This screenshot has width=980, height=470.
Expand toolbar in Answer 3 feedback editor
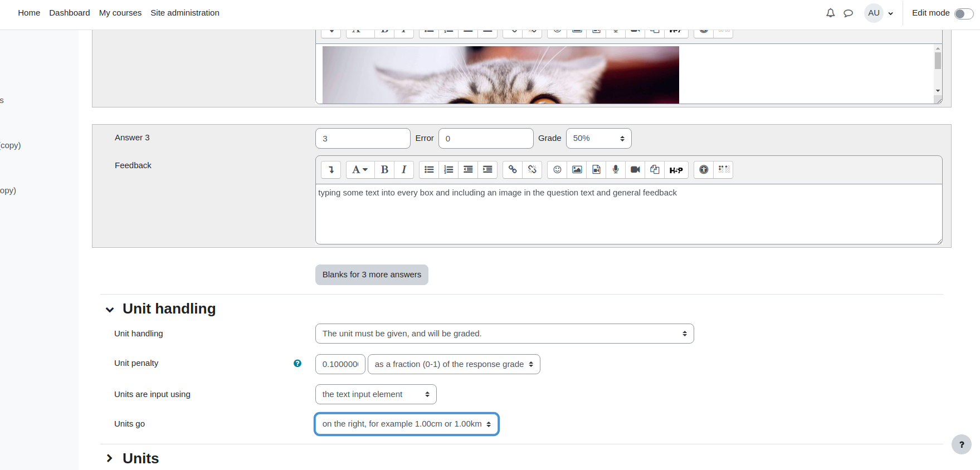[x=331, y=170]
